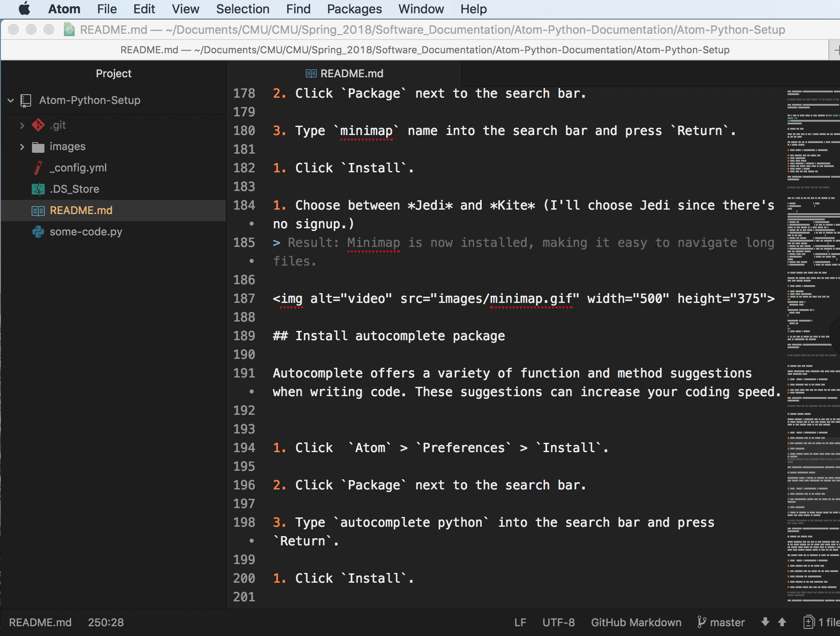Open the View menu
This screenshot has width=840, height=636.
185,9
